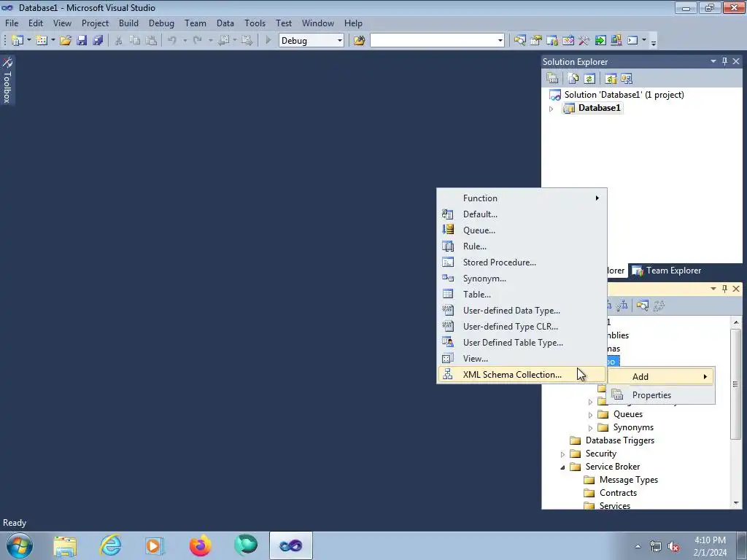Viewport: 747px width, 560px height.
Task: Choose User-defined Data Type... entry
Action: (522, 311)
